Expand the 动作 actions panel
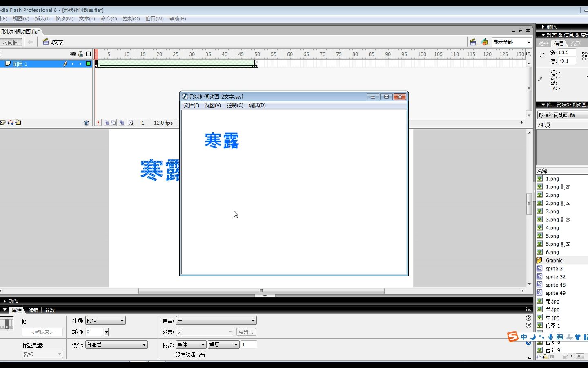The height and width of the screenshot is (368, 588). [4, 301]
